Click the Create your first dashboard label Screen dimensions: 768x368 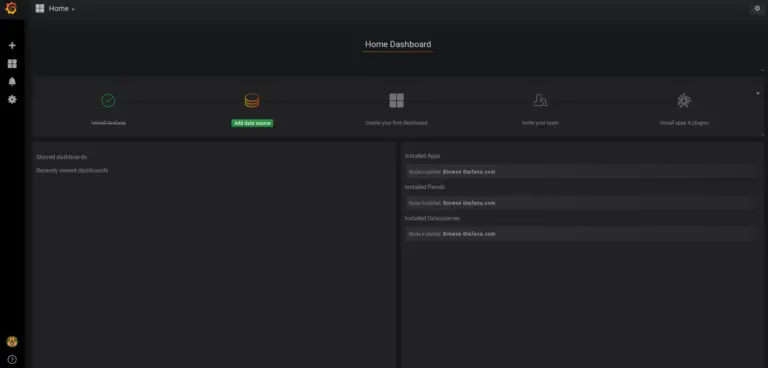click(396, 123)
